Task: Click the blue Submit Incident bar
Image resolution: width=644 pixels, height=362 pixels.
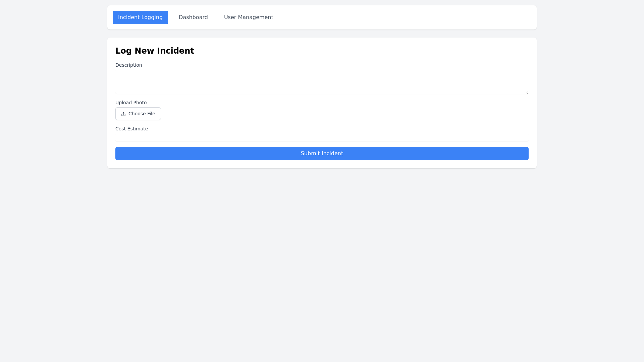Action: coord(322,153)
